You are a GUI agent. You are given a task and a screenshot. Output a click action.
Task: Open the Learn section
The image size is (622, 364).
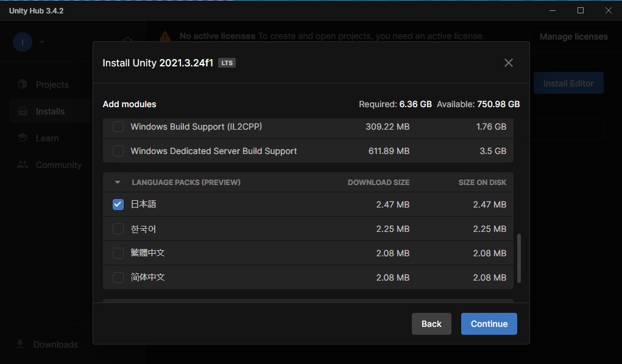47,138
